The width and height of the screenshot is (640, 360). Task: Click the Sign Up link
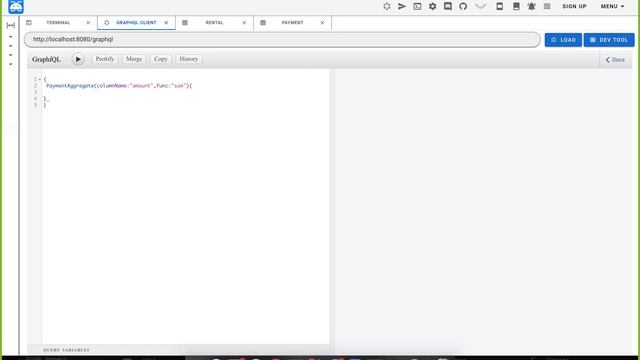coord(574,6)
